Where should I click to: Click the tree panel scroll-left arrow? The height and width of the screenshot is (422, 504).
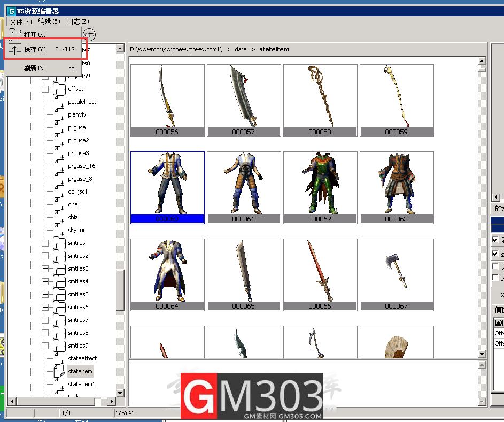pos(12,401)
